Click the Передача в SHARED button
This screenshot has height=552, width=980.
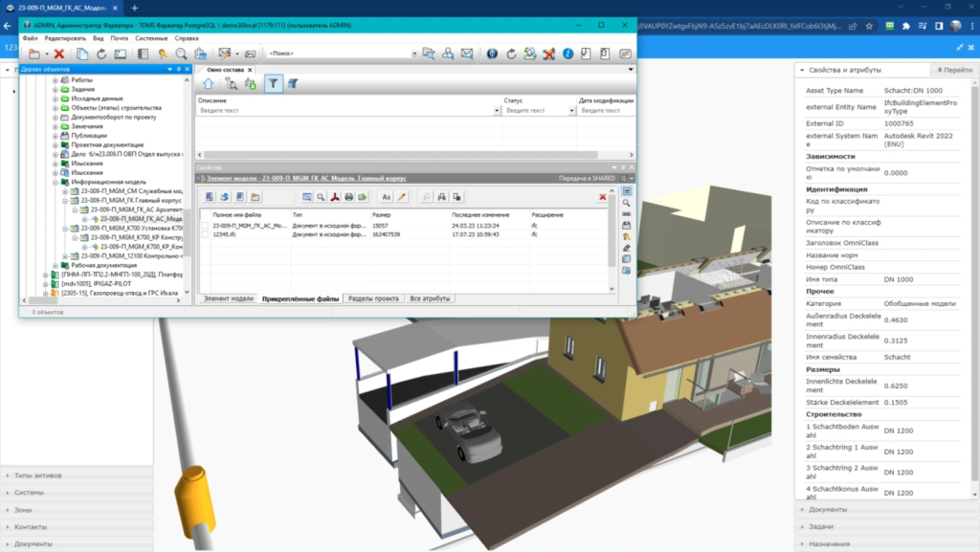[x=588, y=178]
